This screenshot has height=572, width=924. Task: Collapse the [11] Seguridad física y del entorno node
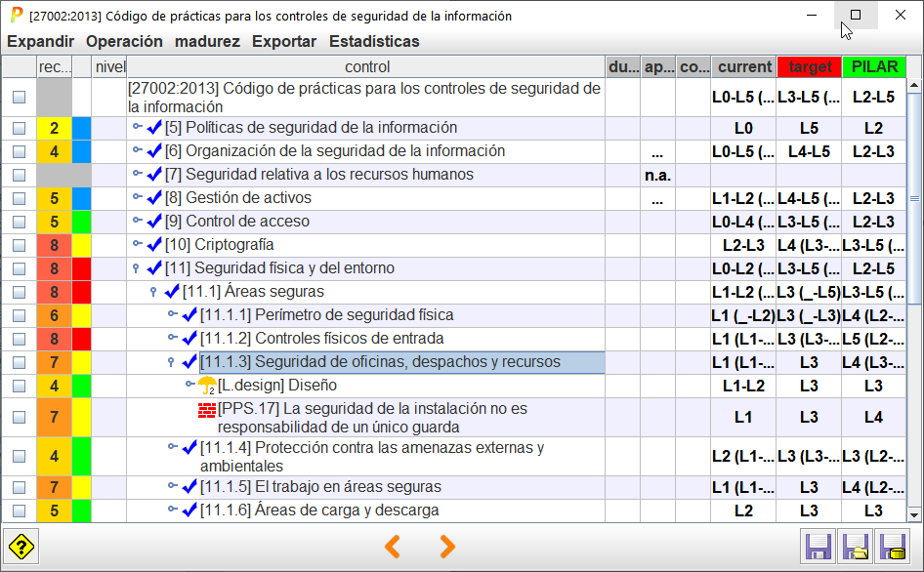tap(136, 268)
